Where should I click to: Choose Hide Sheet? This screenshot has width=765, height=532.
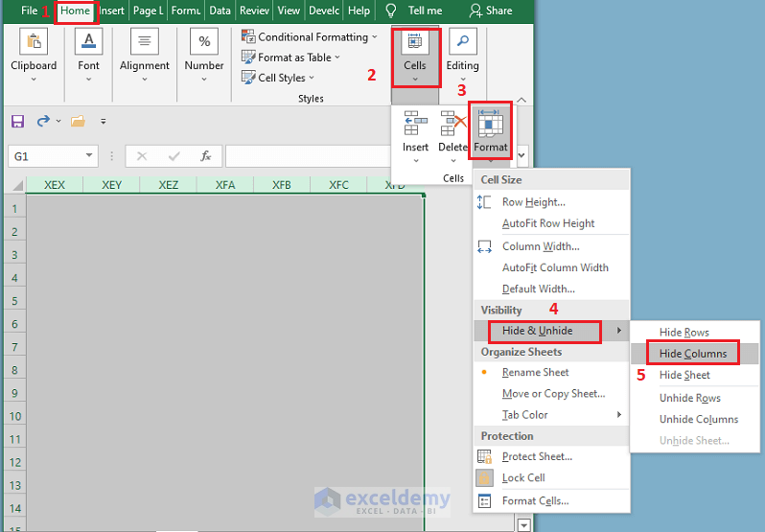[695, 375]
